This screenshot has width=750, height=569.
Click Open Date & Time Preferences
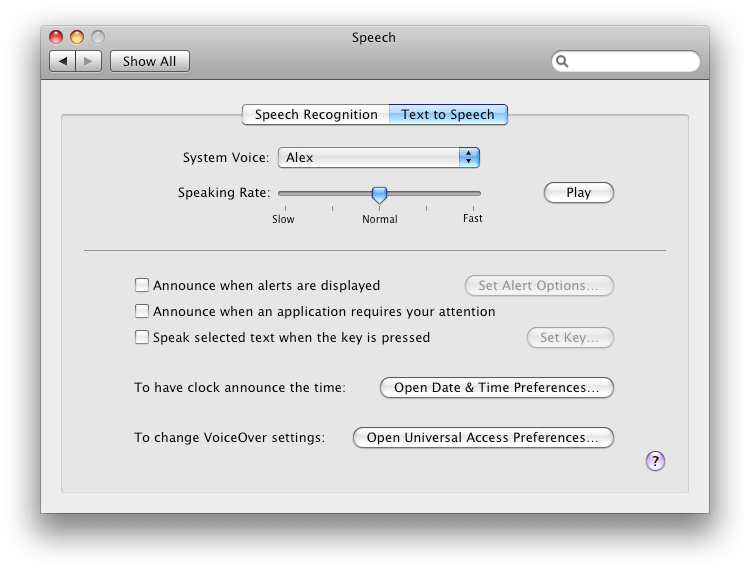click(496, 387)
